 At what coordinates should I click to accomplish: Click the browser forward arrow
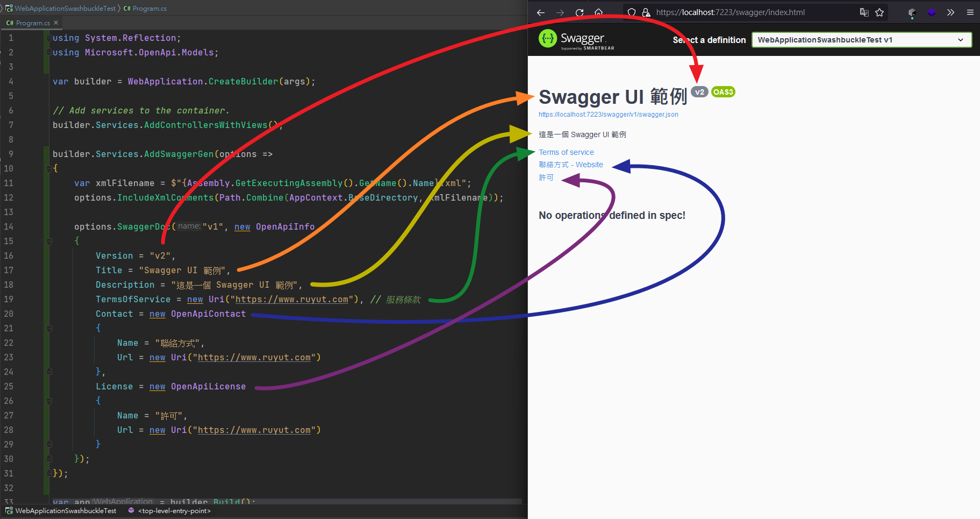[x=560, y=12]
